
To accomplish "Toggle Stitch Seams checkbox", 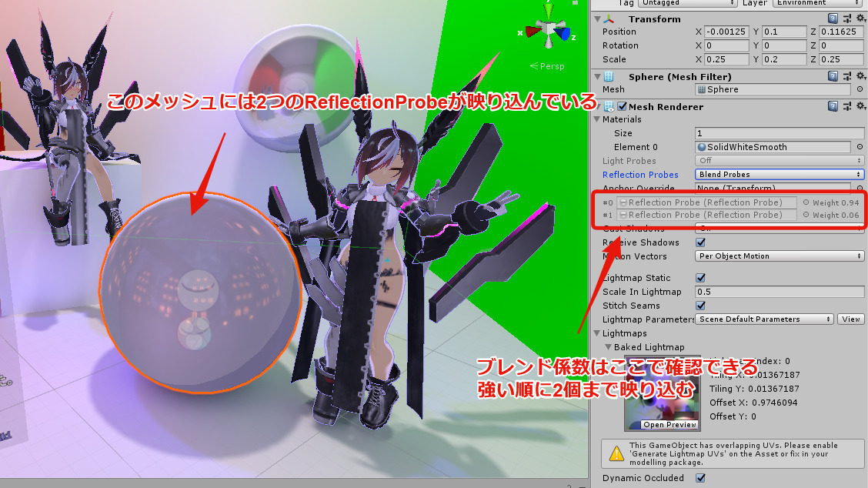I will click(700, 306).
